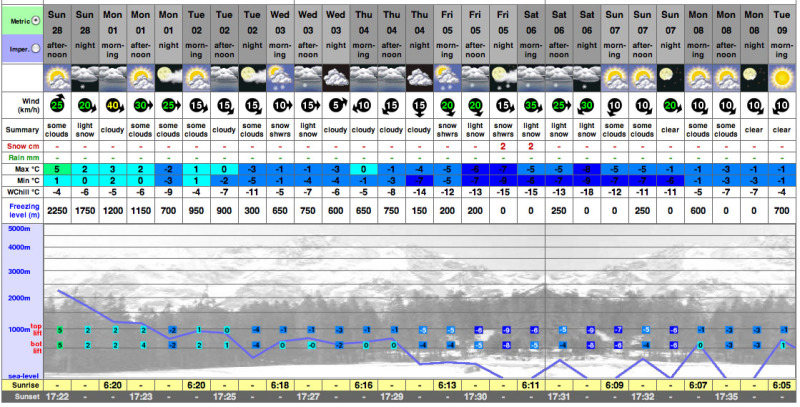Switch to Imperial units radio button
This screenshot has height=407, width=800.
pyautogui.click(x=36, y=47)
